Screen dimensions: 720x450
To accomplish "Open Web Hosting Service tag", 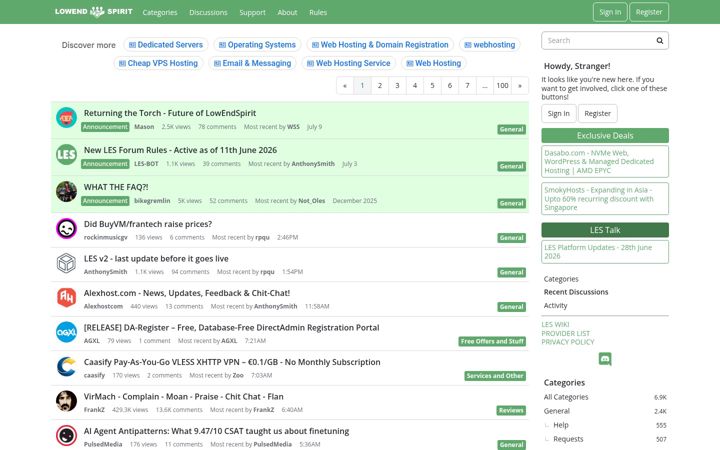I will 349,63.
